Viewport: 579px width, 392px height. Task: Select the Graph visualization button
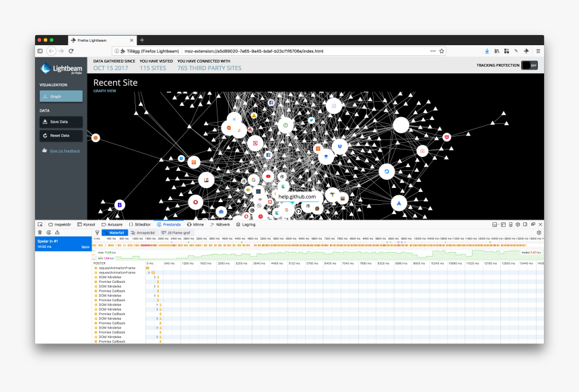coord(61,96)
